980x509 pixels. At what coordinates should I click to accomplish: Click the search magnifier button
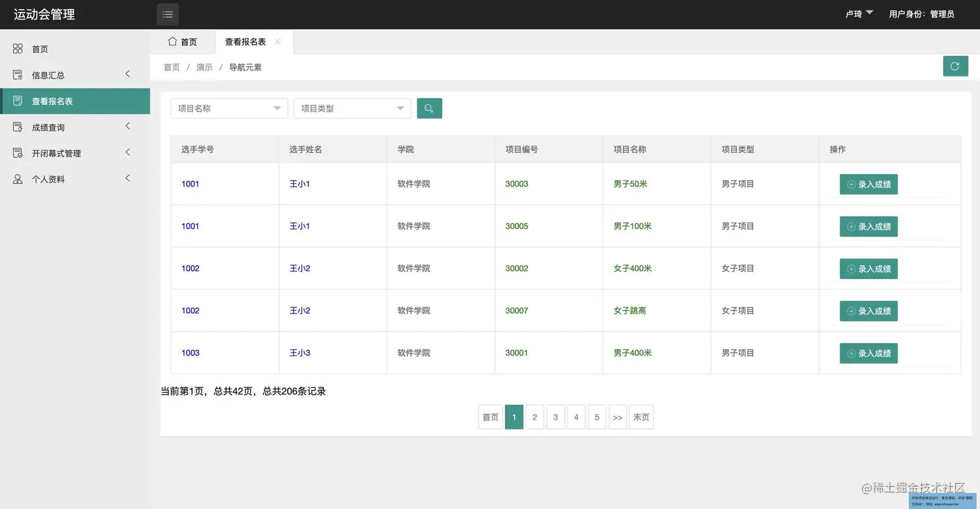[429, 108]
